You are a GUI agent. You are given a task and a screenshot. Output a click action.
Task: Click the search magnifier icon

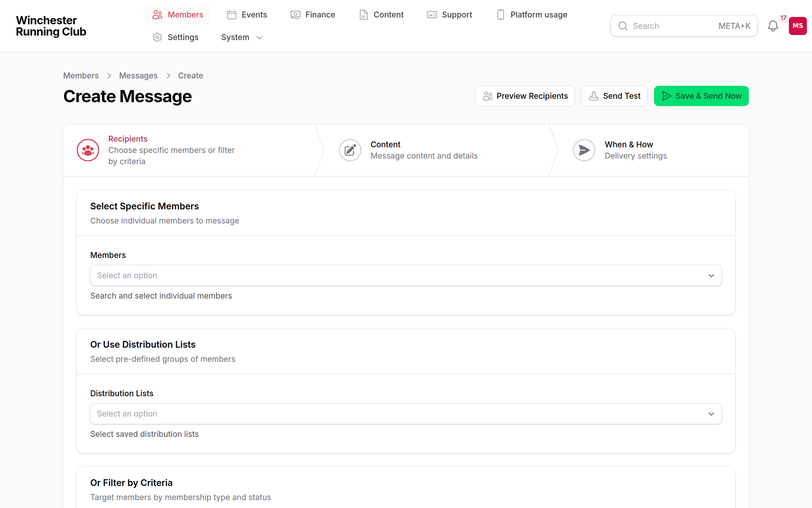pos(623,26)
